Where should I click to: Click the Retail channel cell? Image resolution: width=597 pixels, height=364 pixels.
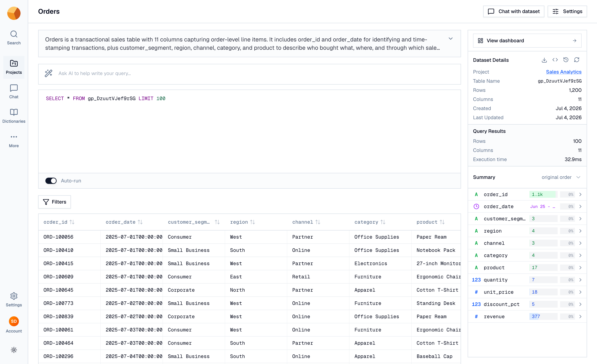(318, 277)
